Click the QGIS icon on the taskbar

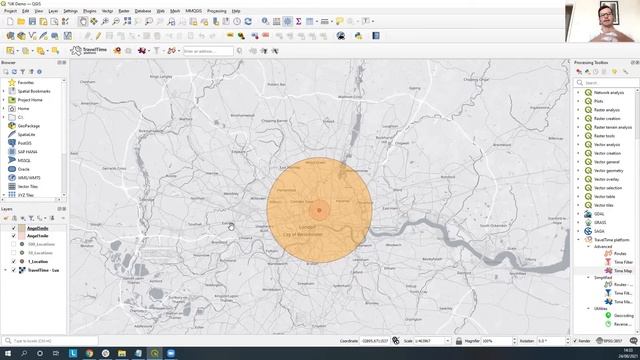click(155, 353)
